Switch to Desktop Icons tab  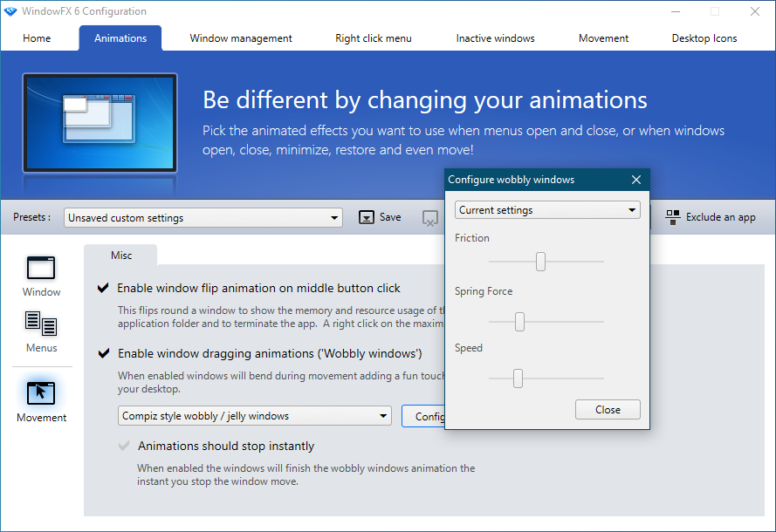pyautogui.click(x=704, y=38)
